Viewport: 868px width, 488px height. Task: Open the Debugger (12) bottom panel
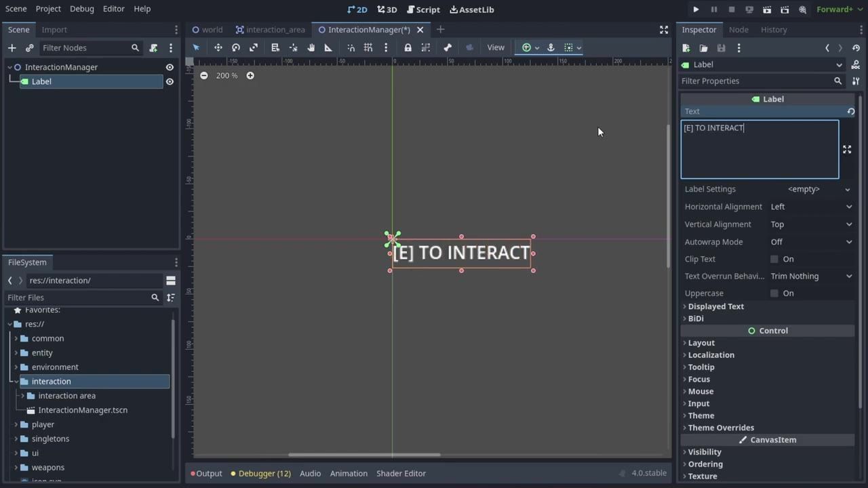pyautogui.click(x=261, y=473)
